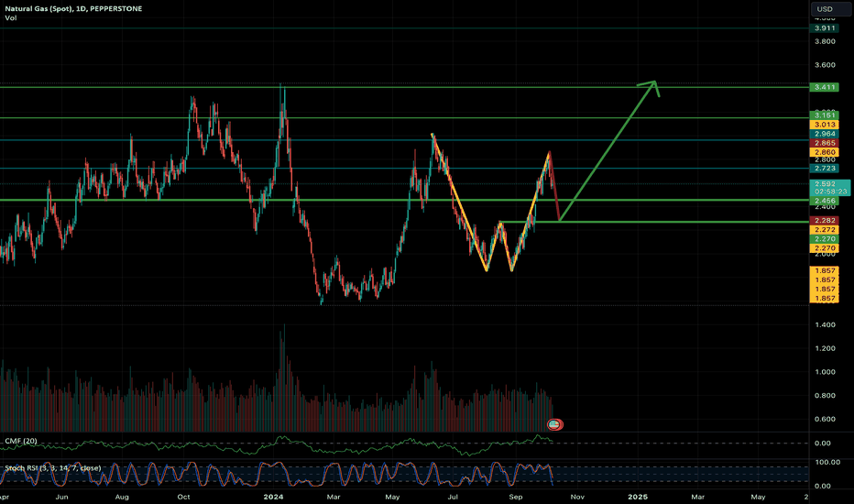This screenshot has width=854, height=504.
Task: Click the Aug time axis label
Action: click(x=122, y=497)
